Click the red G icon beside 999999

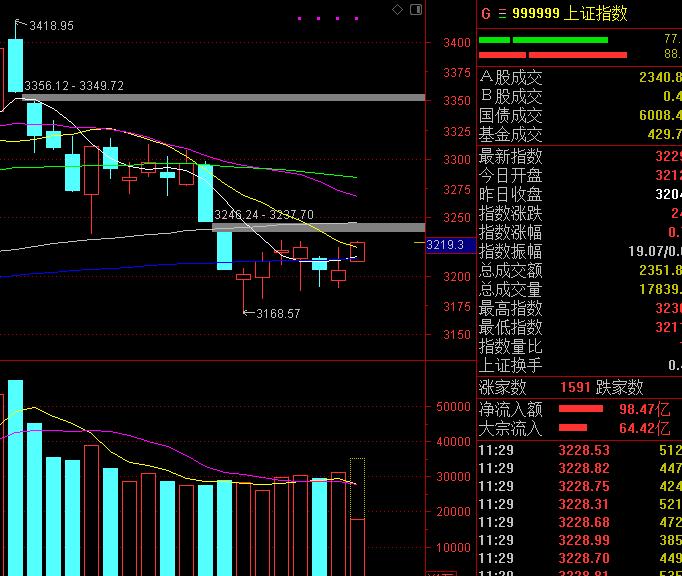click(486, 14)
